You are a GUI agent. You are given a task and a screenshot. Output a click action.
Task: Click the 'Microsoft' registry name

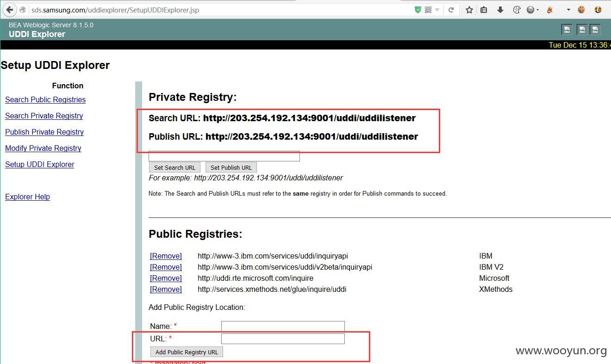[x=494, y=278]
